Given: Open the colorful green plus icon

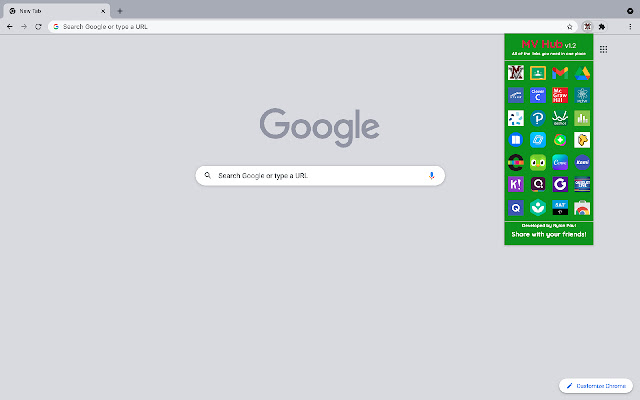Looking at the screenshot, I should pos(560,140).
